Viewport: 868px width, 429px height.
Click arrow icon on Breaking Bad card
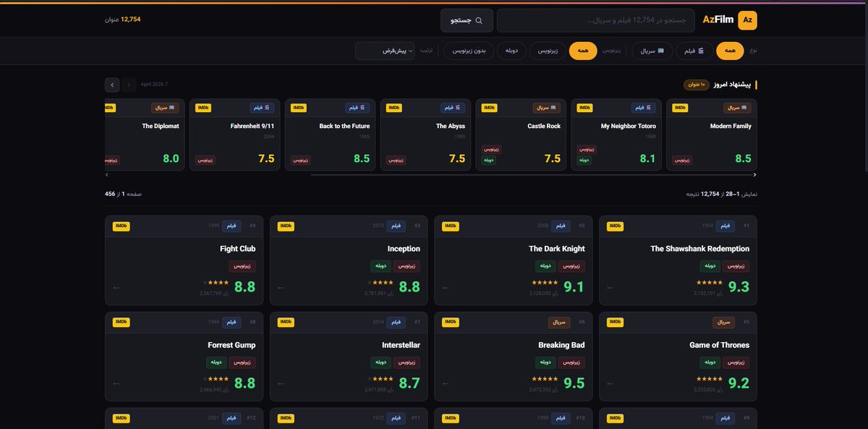click(446, 383)
